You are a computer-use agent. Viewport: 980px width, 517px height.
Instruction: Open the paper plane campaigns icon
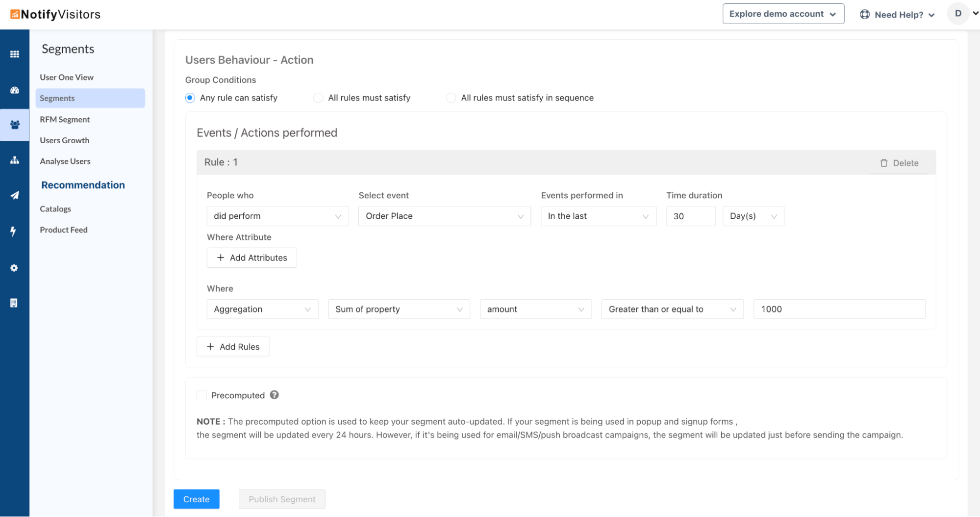[15, 195]
